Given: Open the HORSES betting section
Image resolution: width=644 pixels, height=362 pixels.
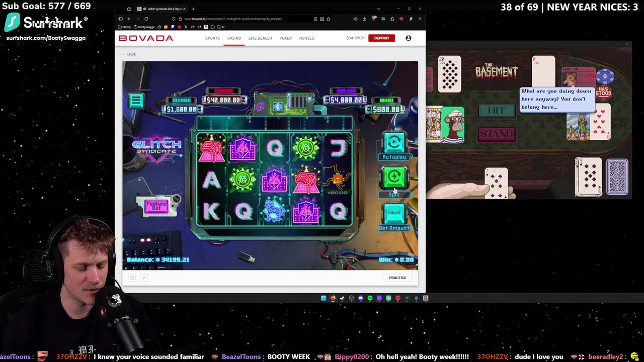Looking at the screenshot, I should pos(306,38).
